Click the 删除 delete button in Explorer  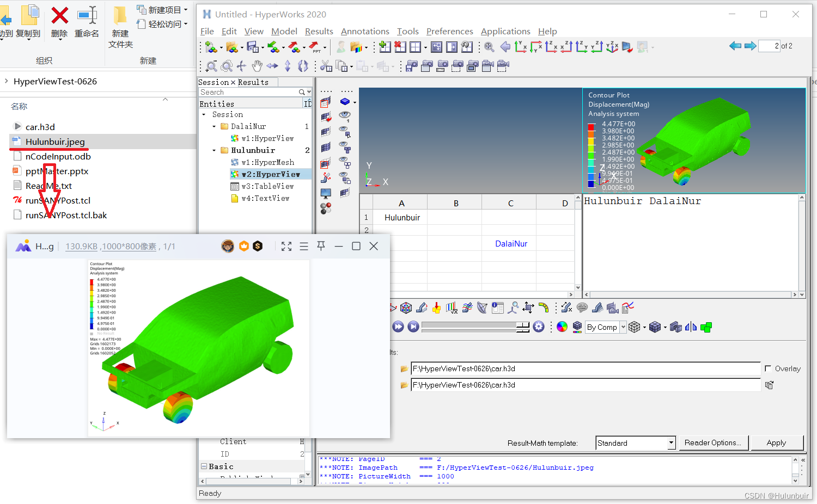pos(59,22)
